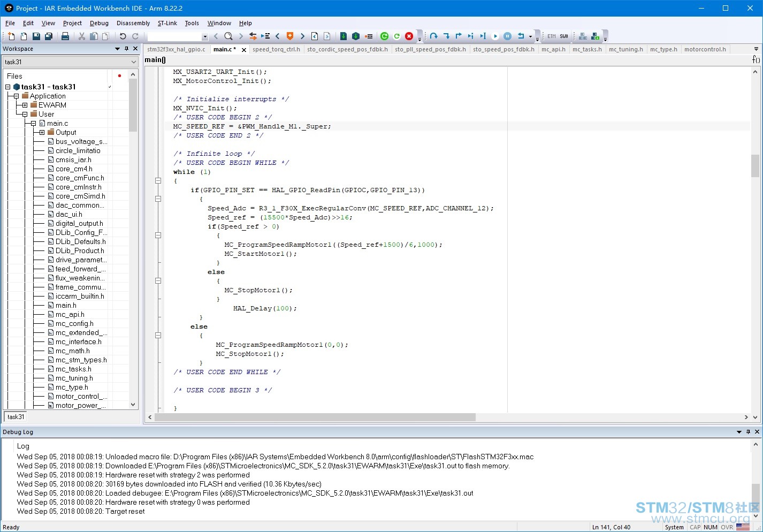Click the Download and Debug icon

click(344, 36)
